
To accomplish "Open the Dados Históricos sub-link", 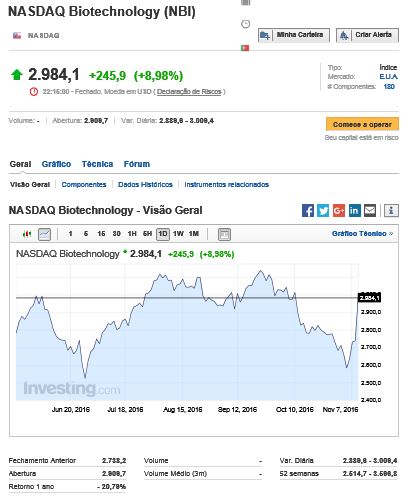I will 145,185.
